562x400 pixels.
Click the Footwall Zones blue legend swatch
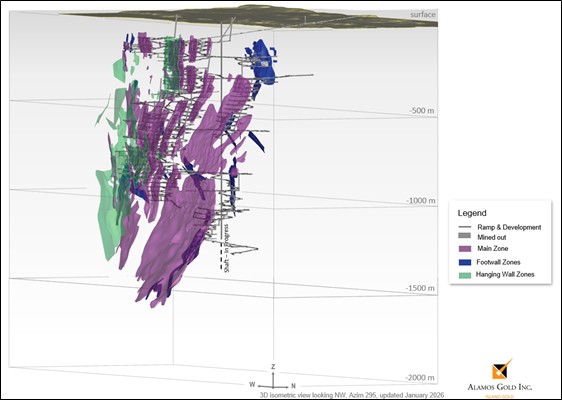point(465,262)
